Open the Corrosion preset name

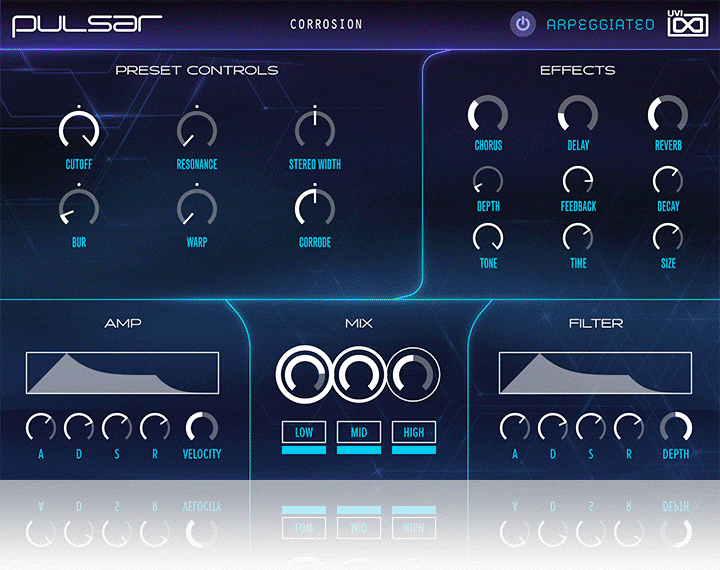(x=326, y=24)
